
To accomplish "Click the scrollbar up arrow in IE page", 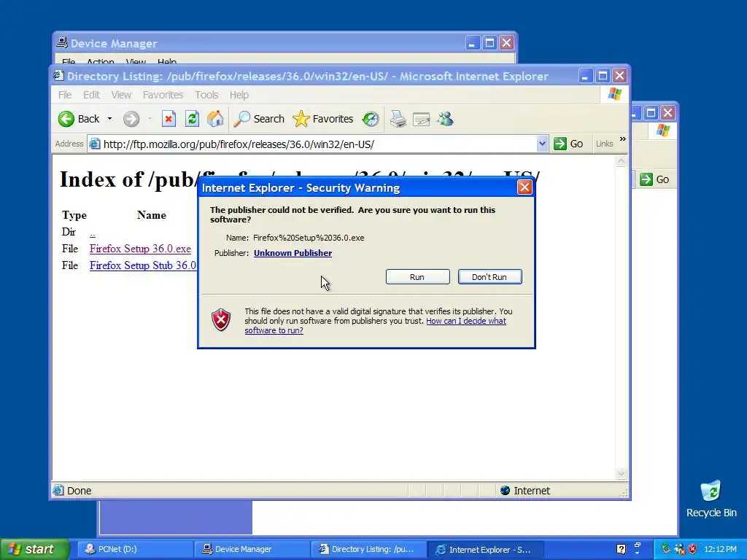I will (621, 161).
